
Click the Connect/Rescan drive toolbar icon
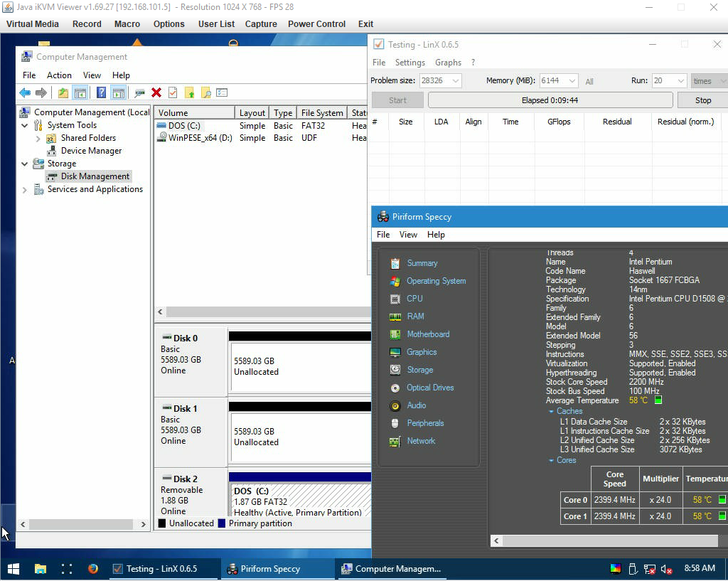(139, 93)
